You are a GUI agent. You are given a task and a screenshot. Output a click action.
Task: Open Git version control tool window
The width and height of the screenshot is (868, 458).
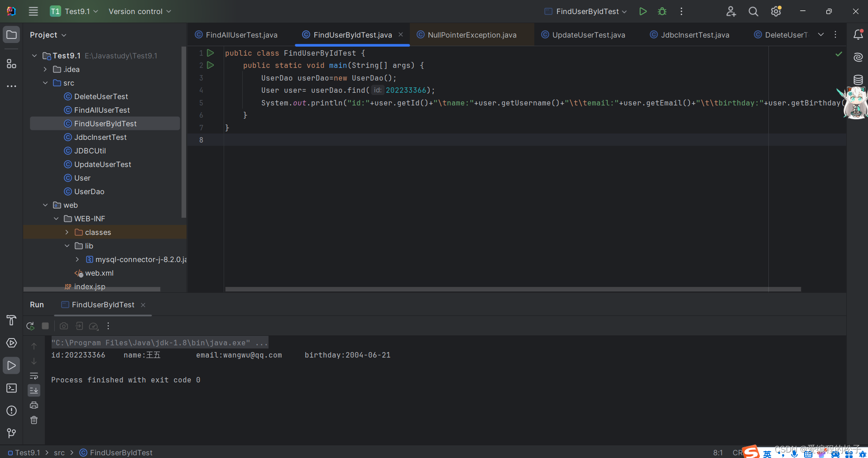[11, 434]
